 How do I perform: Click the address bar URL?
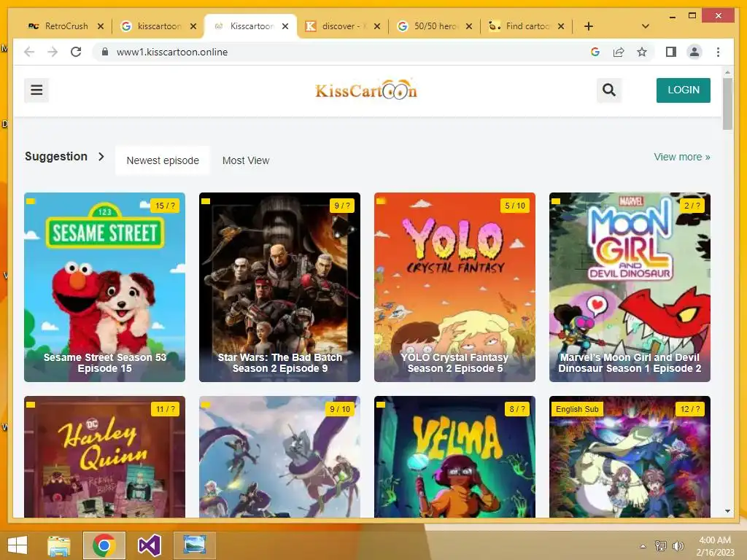pyautogui.click(x=172, y=52)
